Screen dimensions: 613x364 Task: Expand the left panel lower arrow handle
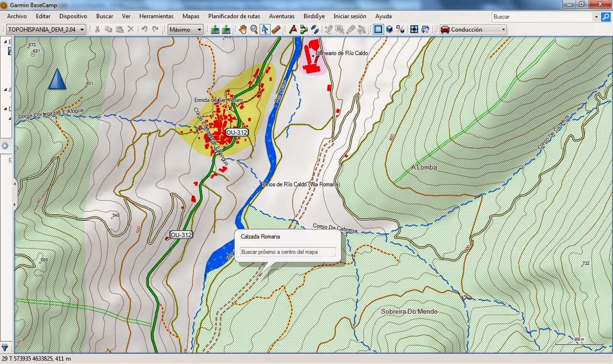tap(15, 205)
